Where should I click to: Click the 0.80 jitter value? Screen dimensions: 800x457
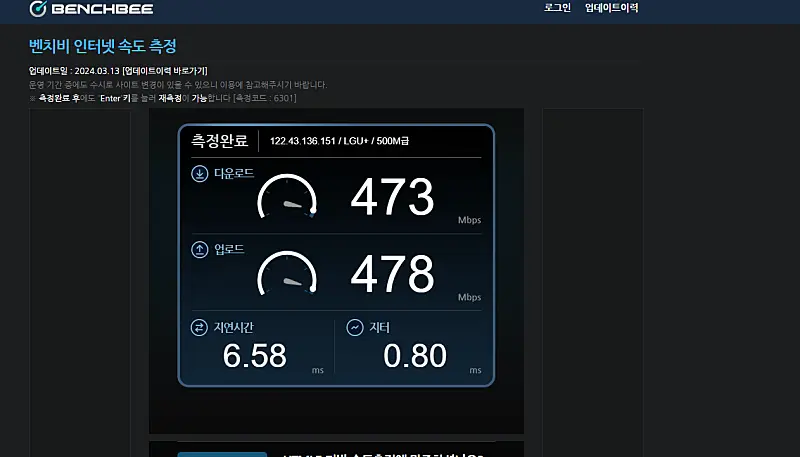pos(413,355)
